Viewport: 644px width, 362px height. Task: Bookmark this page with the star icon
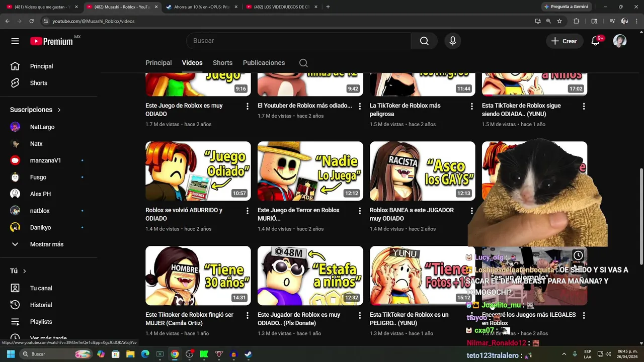coord(559,21)
